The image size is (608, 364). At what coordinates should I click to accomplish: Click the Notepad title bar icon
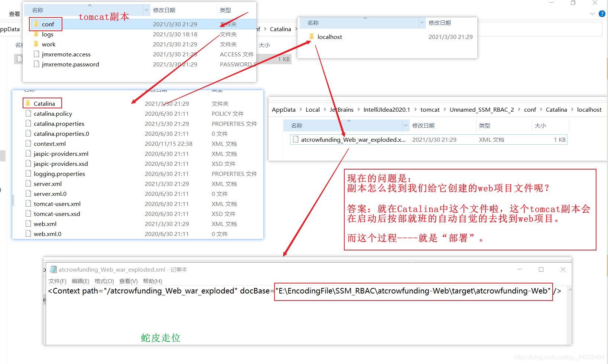(x=53, y=269)
